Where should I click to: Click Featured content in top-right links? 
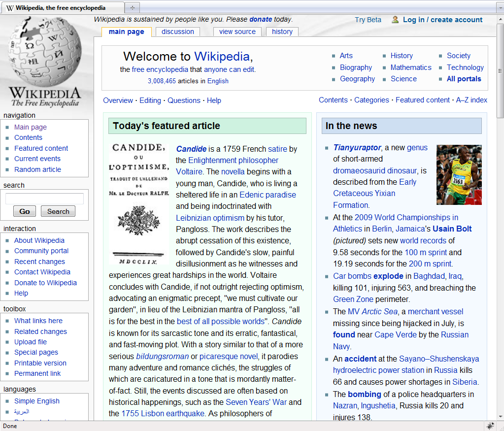[422, 100]
